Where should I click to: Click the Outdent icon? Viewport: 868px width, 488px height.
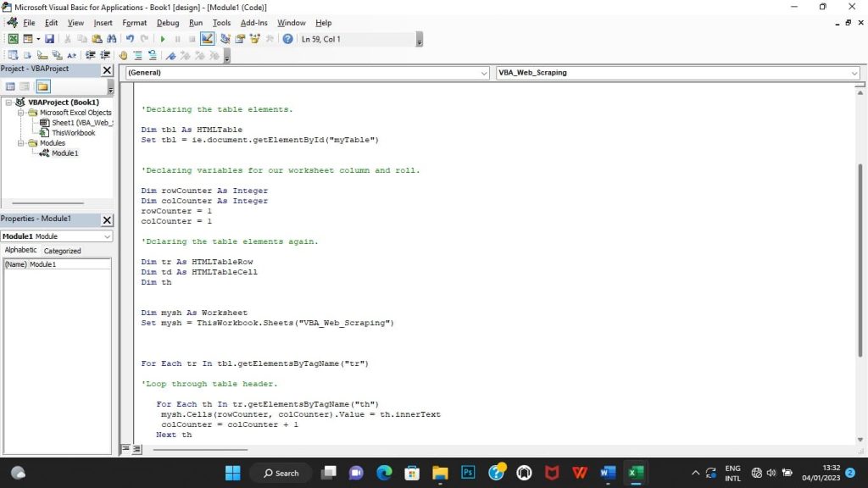(x=104, y=55)
